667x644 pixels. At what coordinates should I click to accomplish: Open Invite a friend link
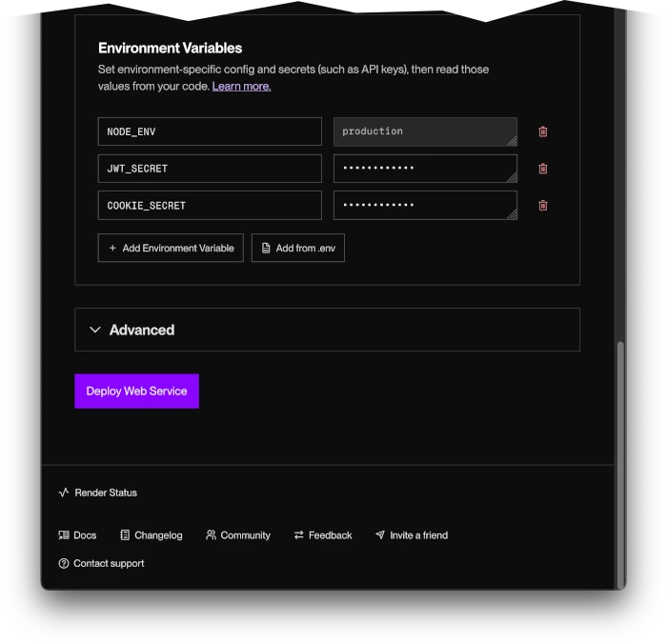coord(412,535)
